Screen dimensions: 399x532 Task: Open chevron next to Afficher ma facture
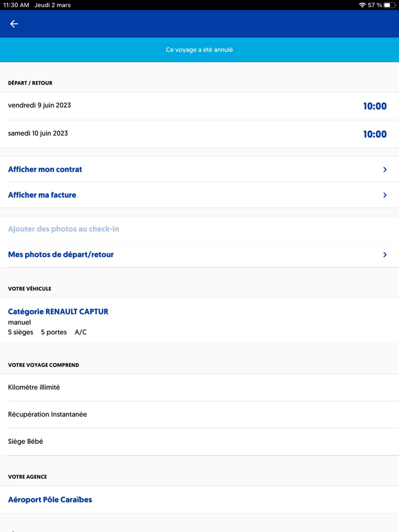[385, 195]
